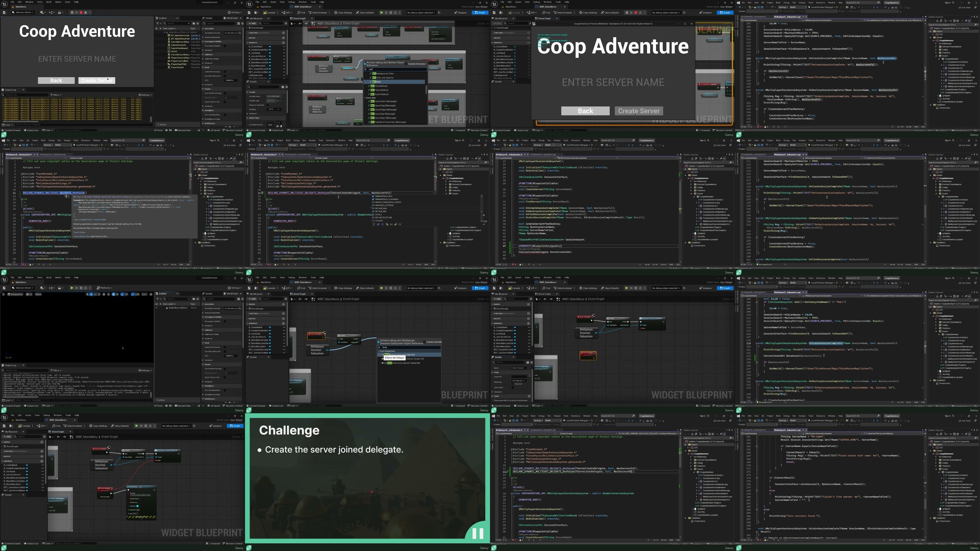Click ENTER SERVER NAME field in large preview

(613, 82)
